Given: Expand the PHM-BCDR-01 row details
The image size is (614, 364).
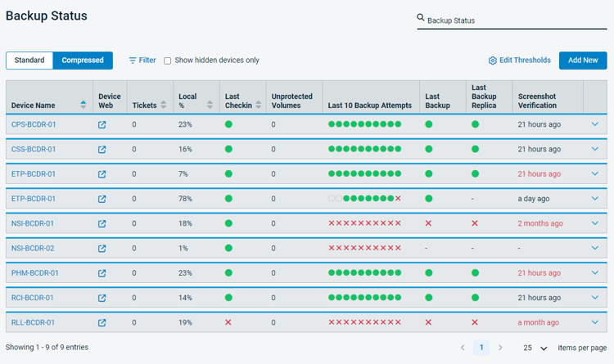Looking at the screenshot, I should pos(595,272).
